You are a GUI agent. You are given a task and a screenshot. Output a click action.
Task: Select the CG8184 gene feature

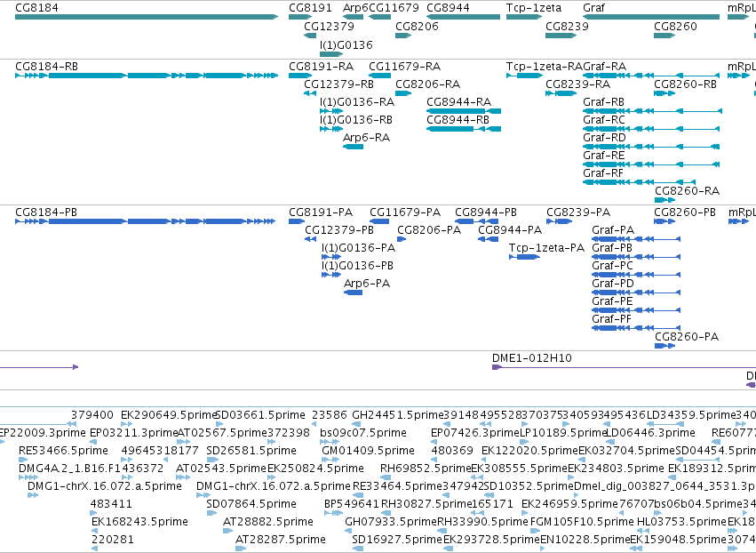(x=147, y=17)
